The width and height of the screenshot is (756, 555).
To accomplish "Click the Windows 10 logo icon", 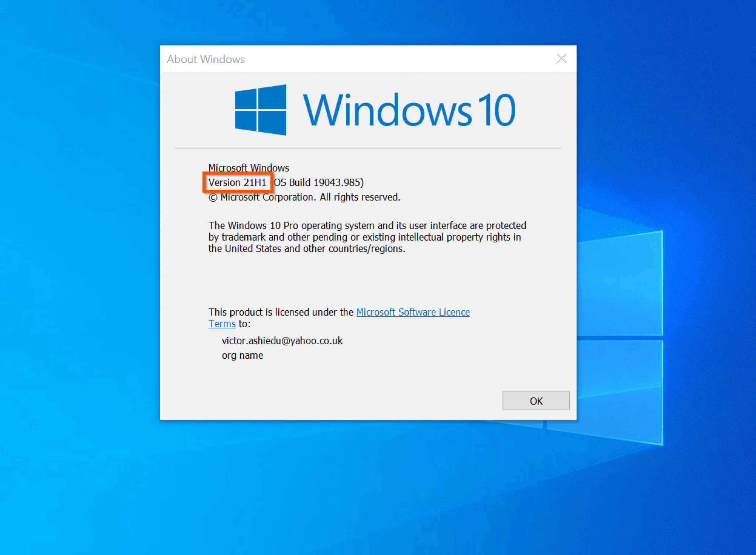I will tap(261, 110).
